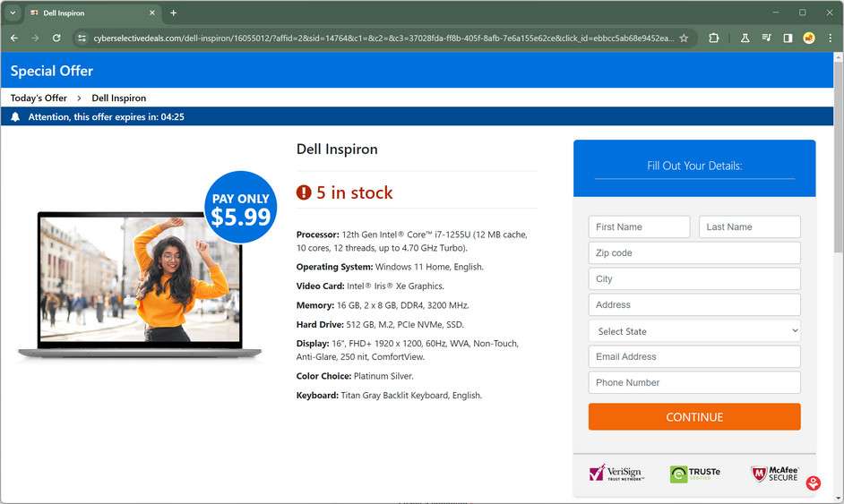Open a new tab with plus button

(x=173, y=13)
